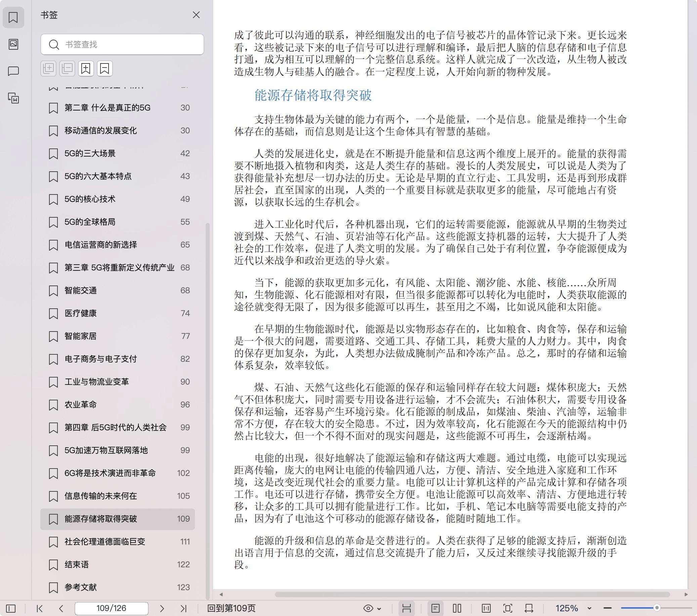Open bookmark 参考文献
This screenshot has height=616, width=697.
click(118, 587)
